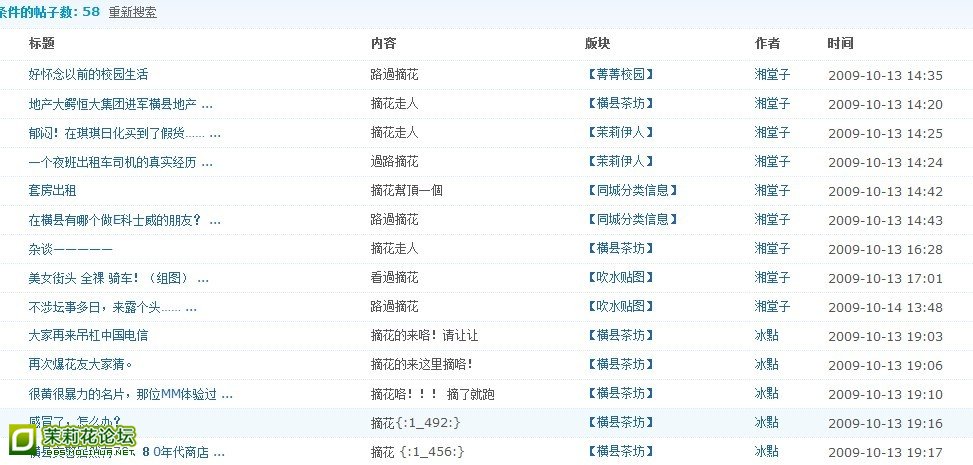Screen dimensions: 973x465
Task: Open thread 一个夜班出租车司机的真实经历
Action: point(120,162)
